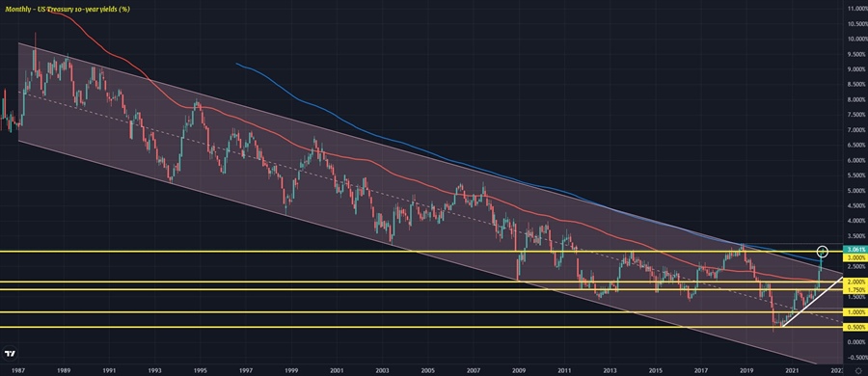Click the 5.000% price axis value

click(855, 191)
